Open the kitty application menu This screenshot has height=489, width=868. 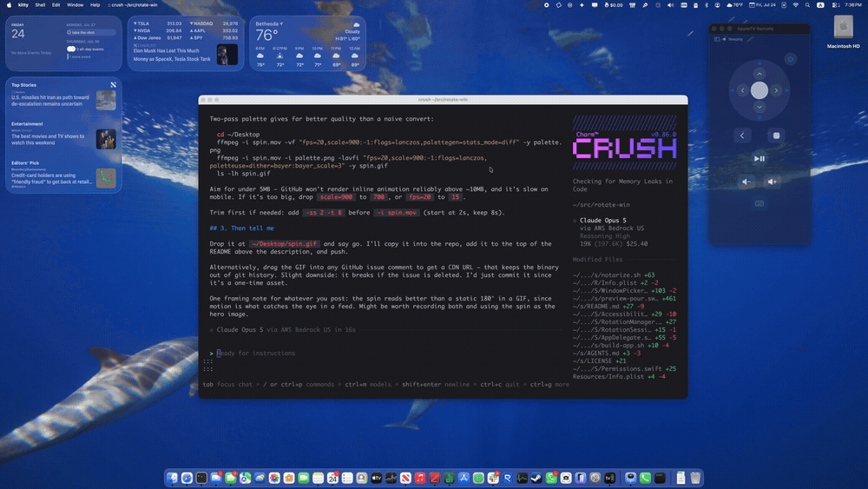23,5
